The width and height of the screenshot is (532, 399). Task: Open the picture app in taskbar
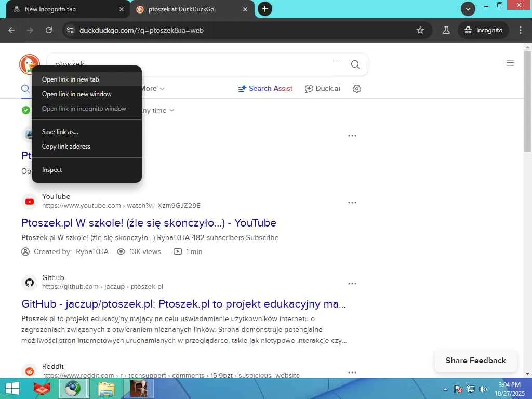[x=139, y=389]
